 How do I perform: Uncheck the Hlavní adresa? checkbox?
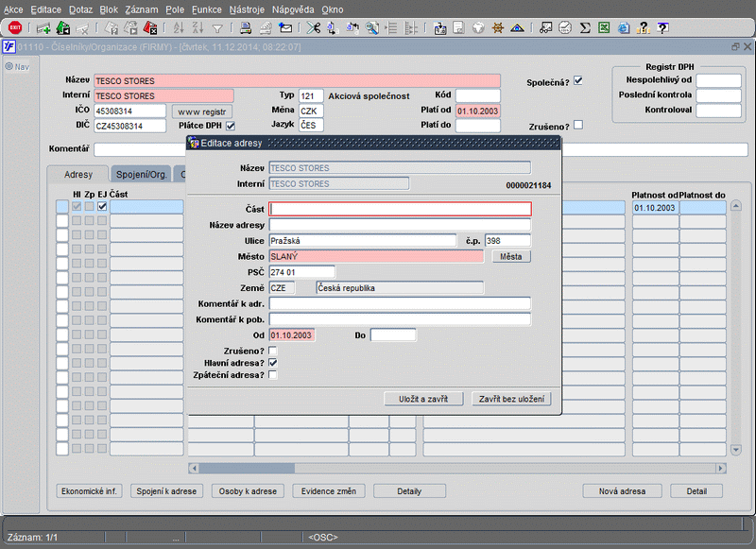pyautogui.click(x=273, y=363)
